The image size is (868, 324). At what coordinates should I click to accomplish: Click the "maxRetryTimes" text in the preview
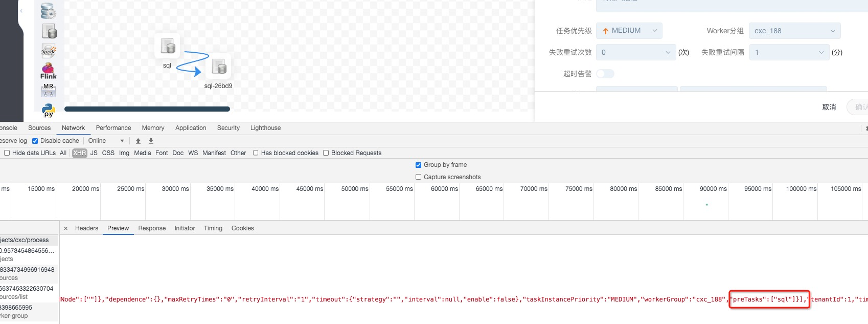coord(192,299)
